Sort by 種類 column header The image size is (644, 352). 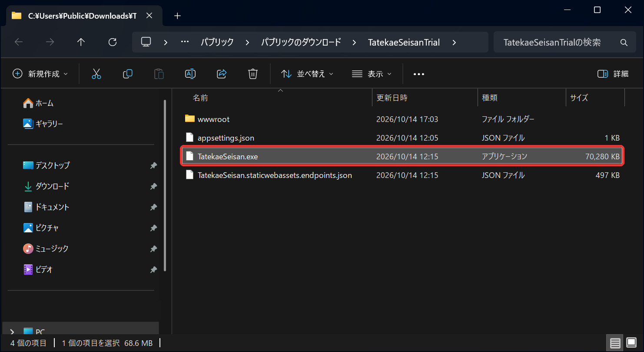point(490,98)
